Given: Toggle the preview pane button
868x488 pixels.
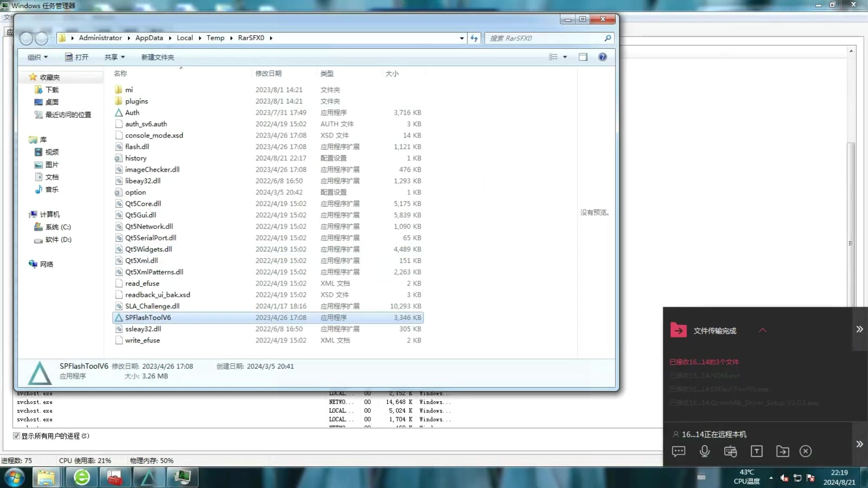Looking at the screenshot, I should tap(583, 57).
